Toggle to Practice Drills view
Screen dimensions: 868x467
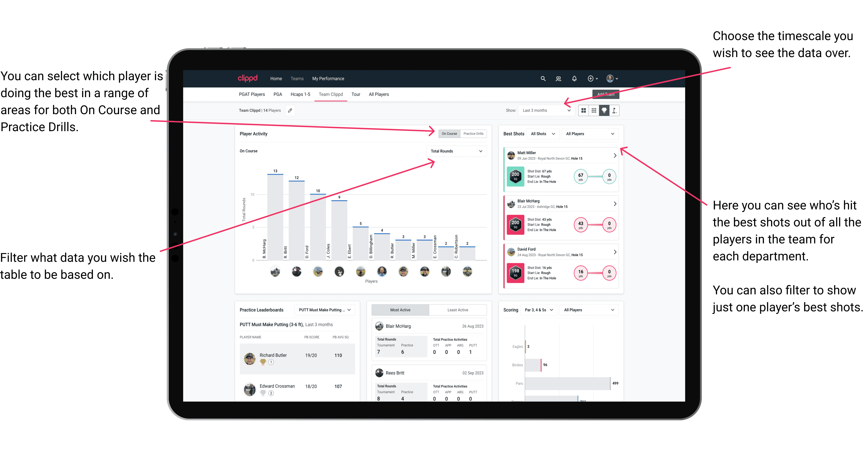click(475, 134)
